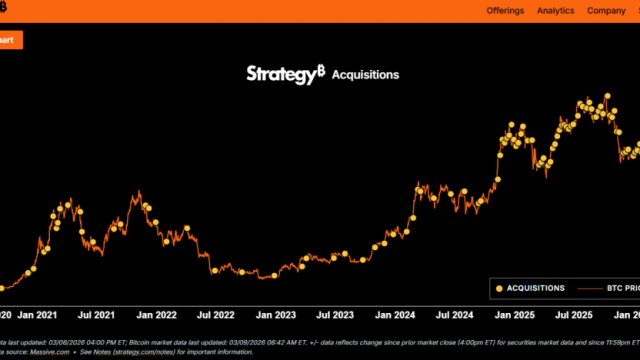Click the Jan 2024 axis label
The height and width of the screenshot is (360, 640).
(x=395, y=315)
